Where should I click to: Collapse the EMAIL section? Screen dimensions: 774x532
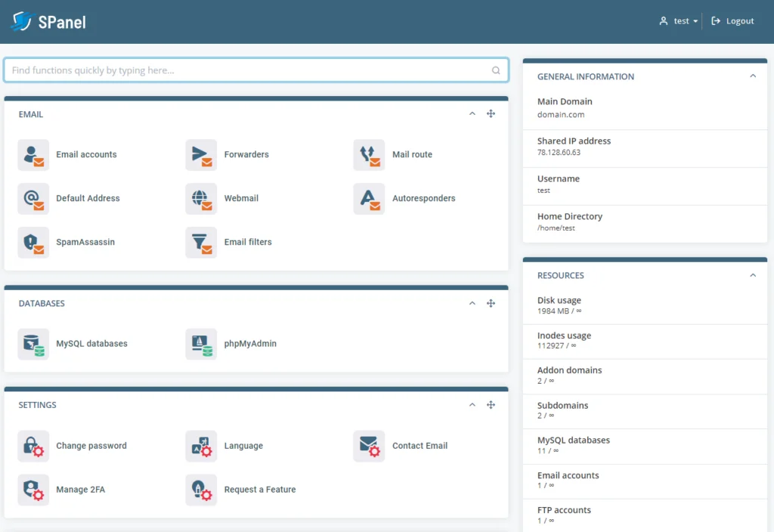[472, 113]
